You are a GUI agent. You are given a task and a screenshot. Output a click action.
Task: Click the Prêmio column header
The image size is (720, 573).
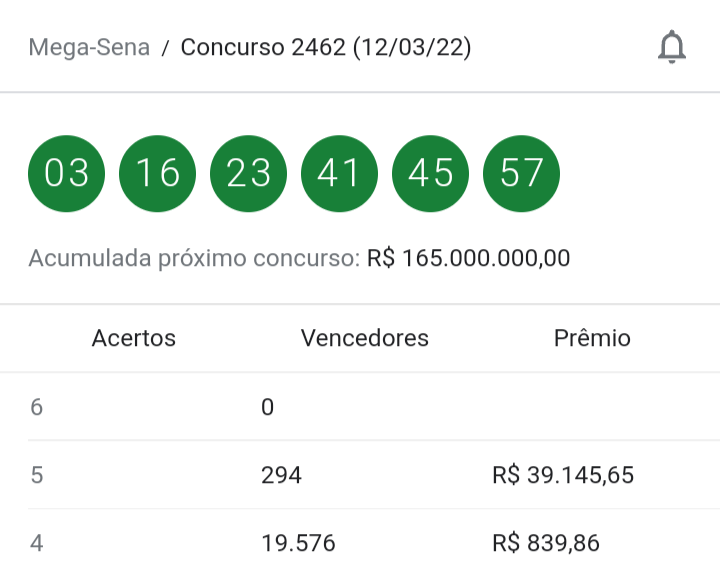(592, 338)
